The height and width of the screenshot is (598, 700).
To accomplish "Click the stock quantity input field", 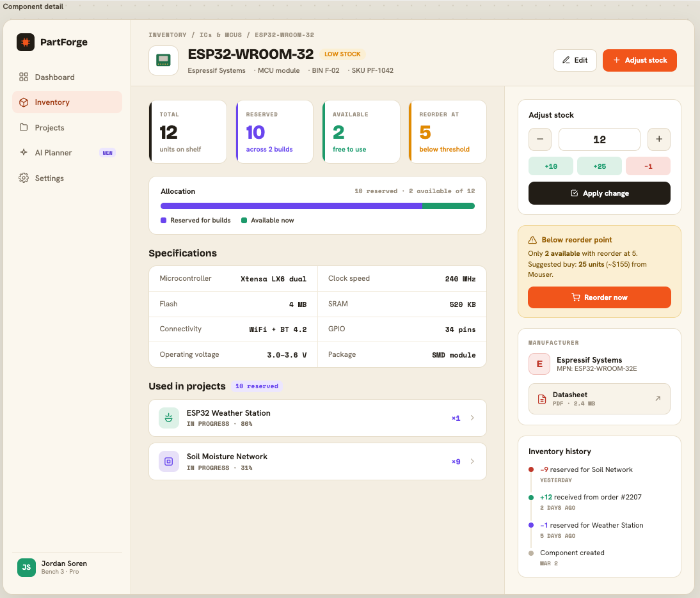I will coord(599,139).
